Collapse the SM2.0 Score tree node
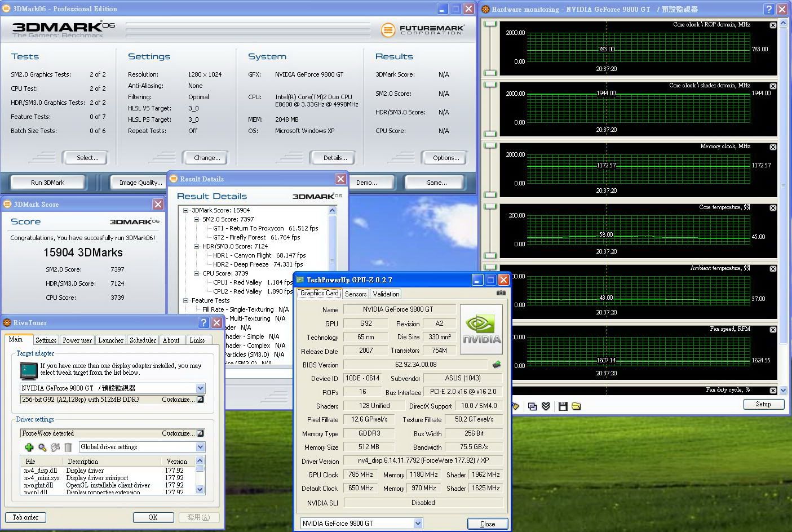 point(196,219)
